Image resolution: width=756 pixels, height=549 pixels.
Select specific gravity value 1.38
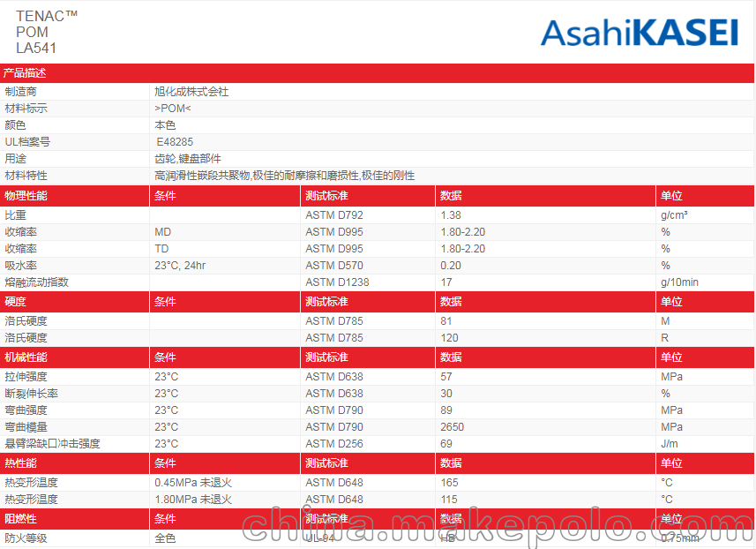451,215
